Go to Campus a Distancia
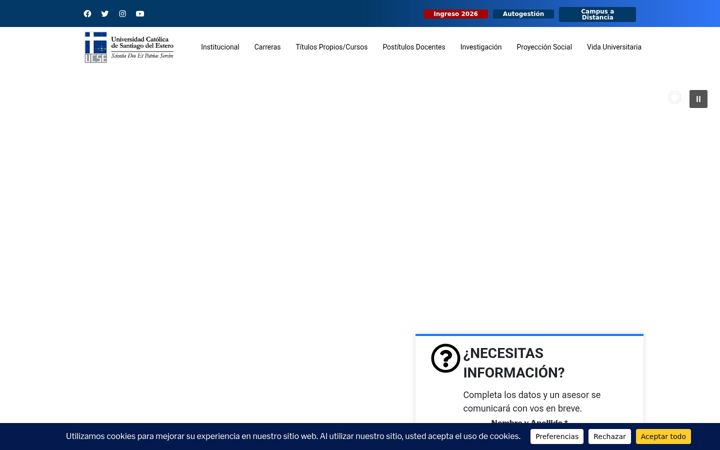 coord(597,14)
